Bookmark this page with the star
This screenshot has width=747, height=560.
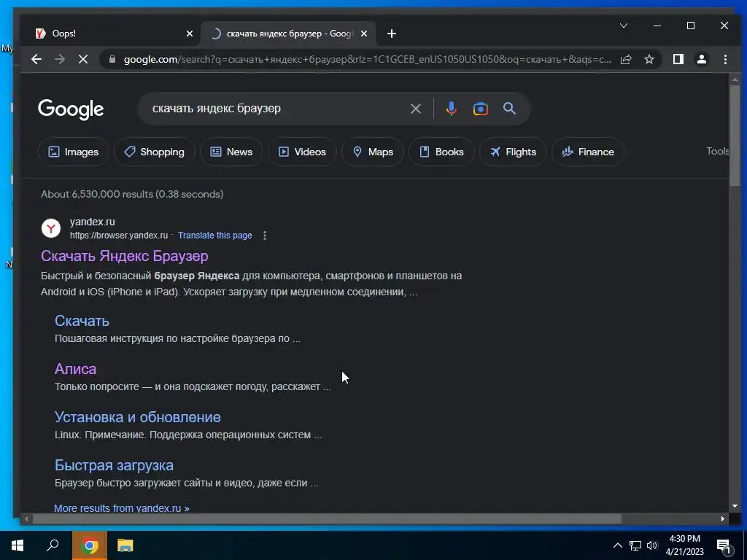[x=649, y=59]
